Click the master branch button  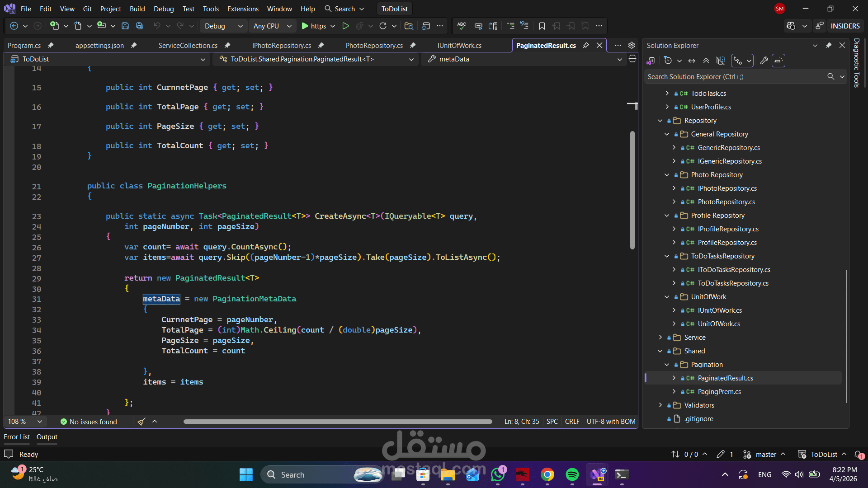(765, 454)
